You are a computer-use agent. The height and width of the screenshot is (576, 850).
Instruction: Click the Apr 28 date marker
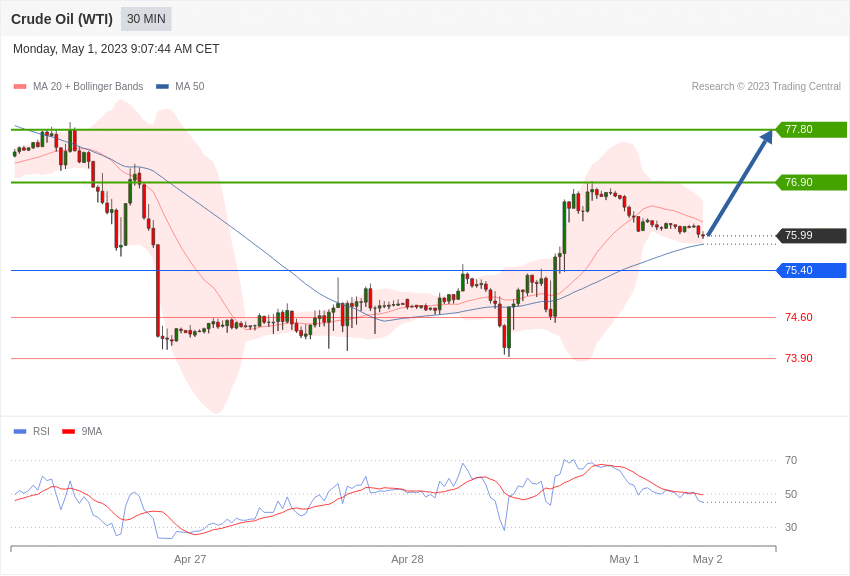[407, 559]
